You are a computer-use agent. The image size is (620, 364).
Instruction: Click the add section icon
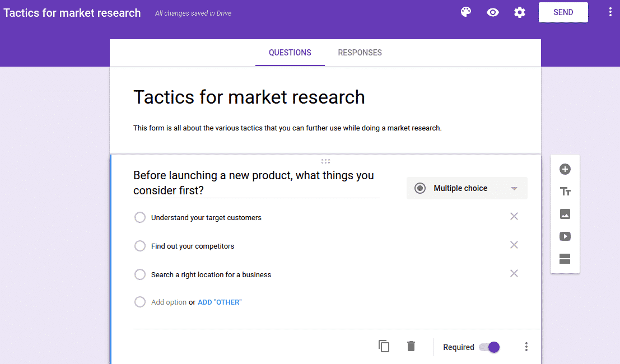565,259
